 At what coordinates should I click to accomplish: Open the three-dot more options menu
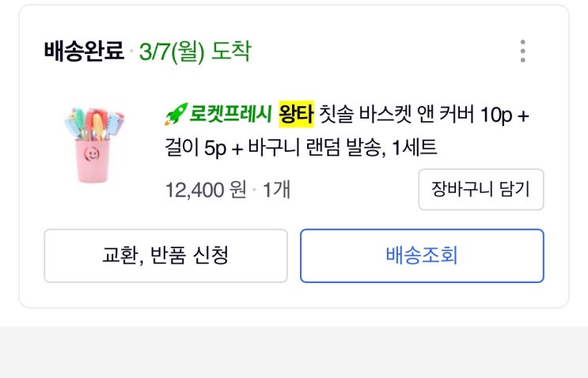522,51
